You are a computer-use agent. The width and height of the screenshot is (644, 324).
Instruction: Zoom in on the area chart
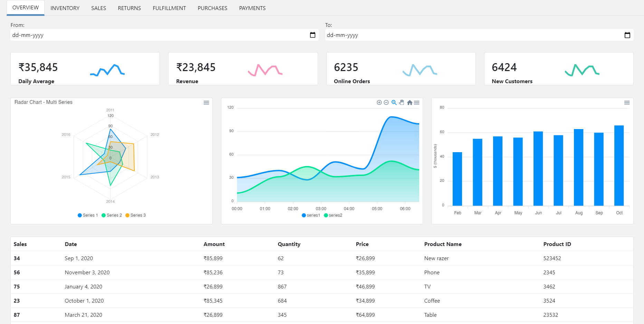pyautogui.click(x=379, y=102)
